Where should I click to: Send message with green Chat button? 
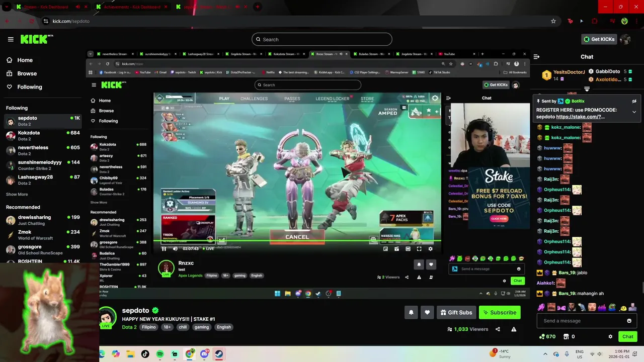(x=628, y=336)
